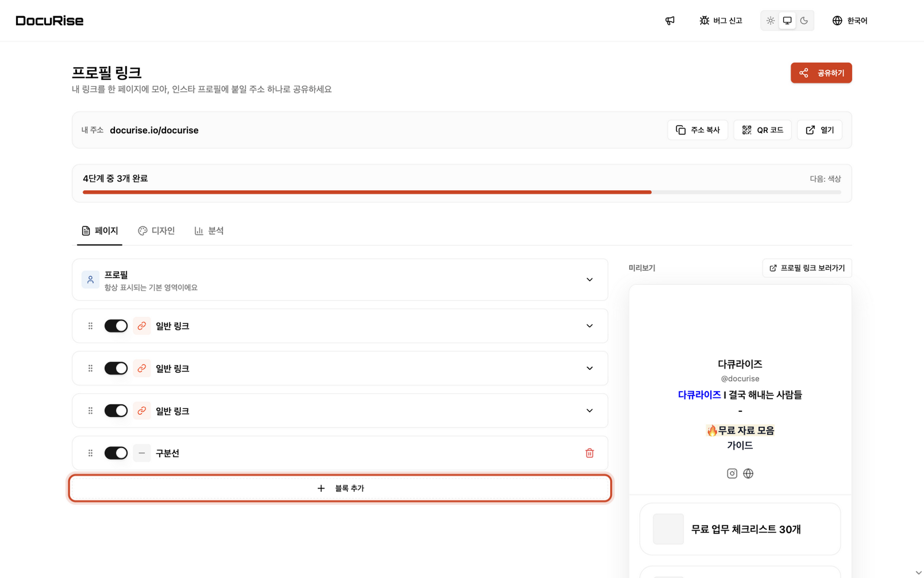The width and height of the screenshot is (924, 578).
Task: Toggle off the 구분선 block
Action: [x=116, y=453]
